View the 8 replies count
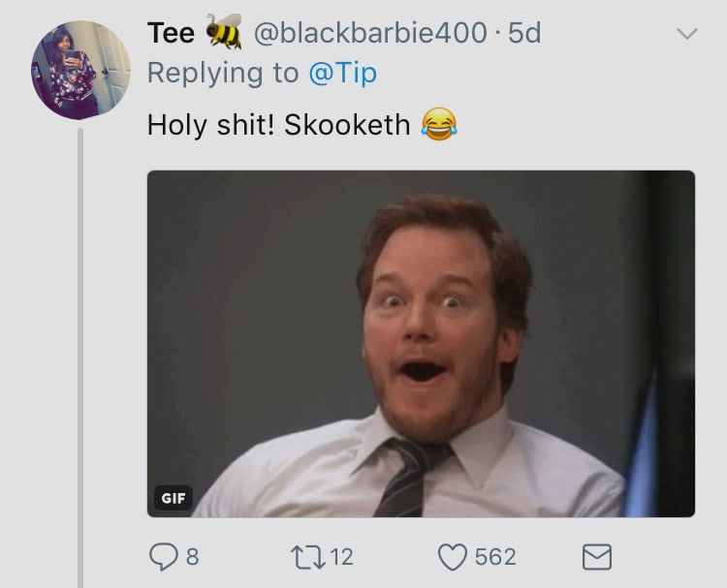Image resolution: width=727 pixels, height=588 pixels. 192,557
